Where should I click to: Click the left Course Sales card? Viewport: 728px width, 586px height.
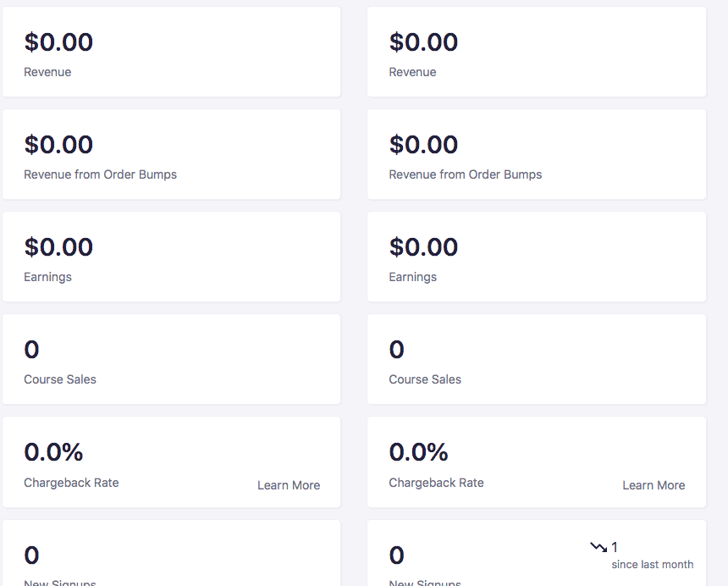click(x=171, y=359)
